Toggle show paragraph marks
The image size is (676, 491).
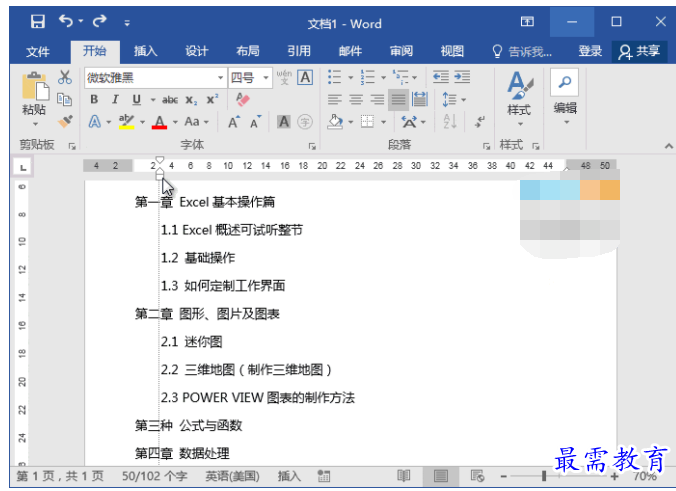coord(480,122)
